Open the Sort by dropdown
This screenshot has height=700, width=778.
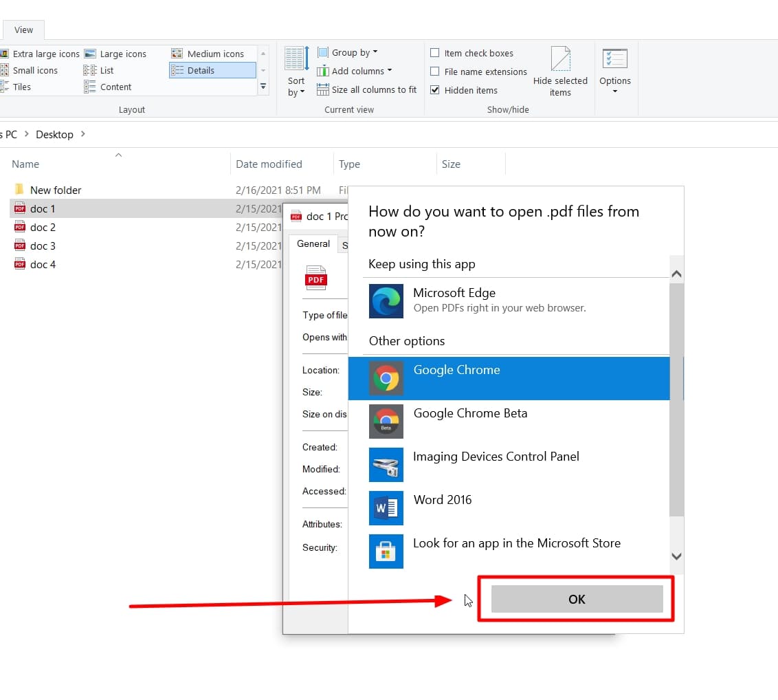click(296, 72)
